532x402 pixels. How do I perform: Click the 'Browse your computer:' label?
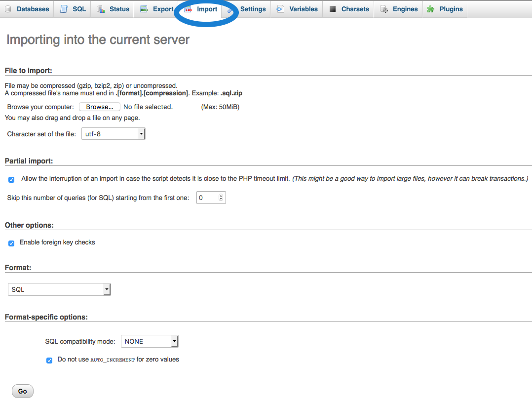[x=40, y=107]
